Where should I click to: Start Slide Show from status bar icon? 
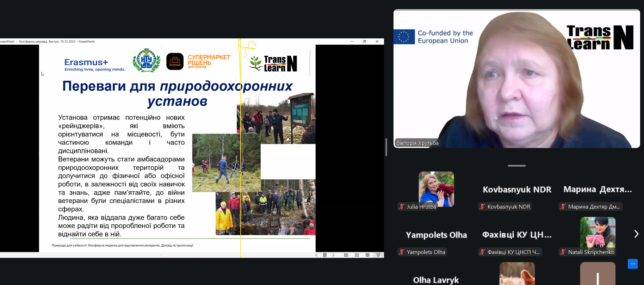click(378, 255)
